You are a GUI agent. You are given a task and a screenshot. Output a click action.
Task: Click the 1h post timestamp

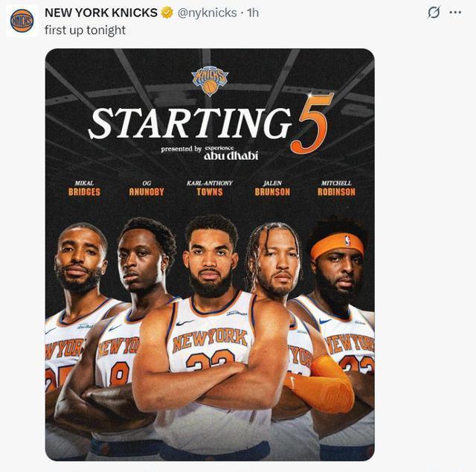click(x=253, y=13)
